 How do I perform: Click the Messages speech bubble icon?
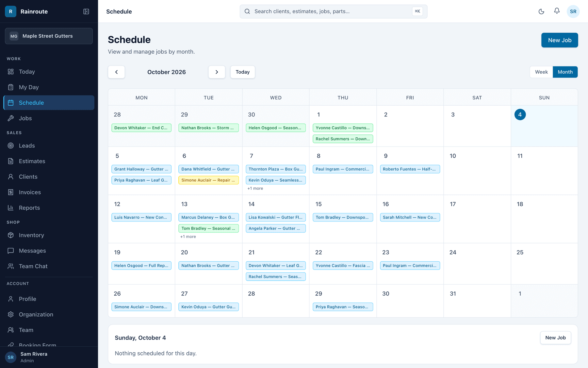tap(11, 251)
